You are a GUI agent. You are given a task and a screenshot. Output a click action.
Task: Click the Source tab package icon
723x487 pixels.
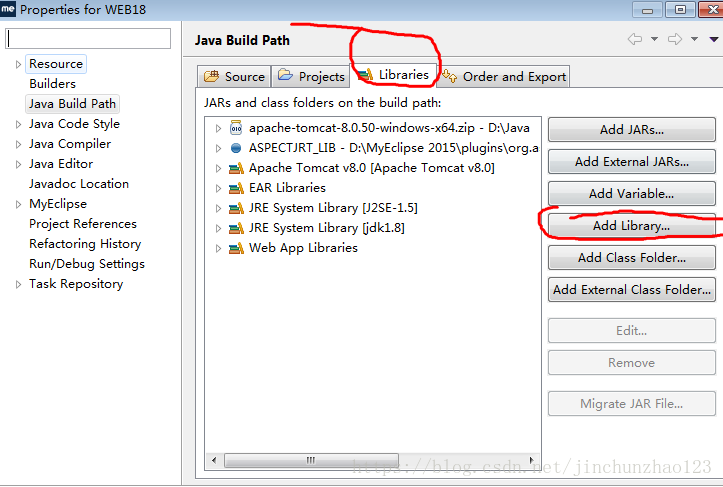(x=211, y=76)
